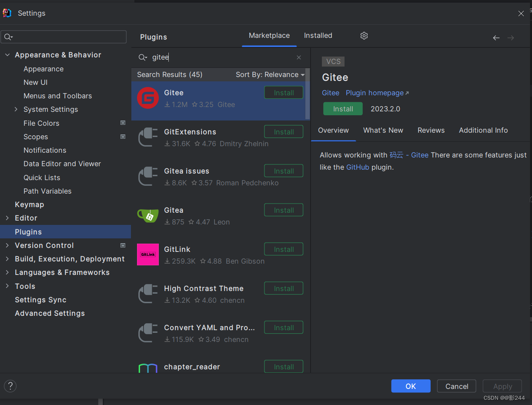Screen dimensions: 532x405
Task: Install the GitExtensions plugin
Action: point(284,132)
